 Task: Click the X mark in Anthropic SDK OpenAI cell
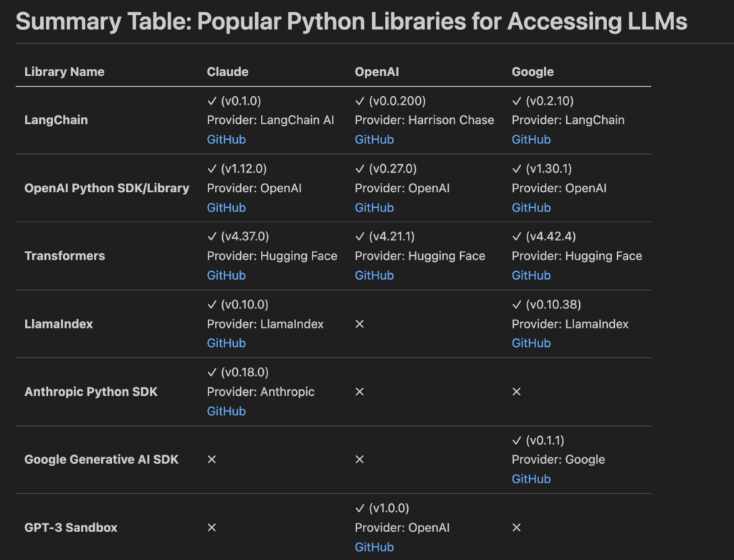(x=360, y=392)
